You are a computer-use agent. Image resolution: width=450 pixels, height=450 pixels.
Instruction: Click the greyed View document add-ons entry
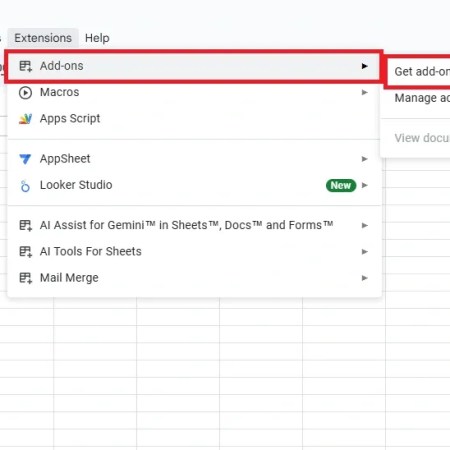[416, 138]
